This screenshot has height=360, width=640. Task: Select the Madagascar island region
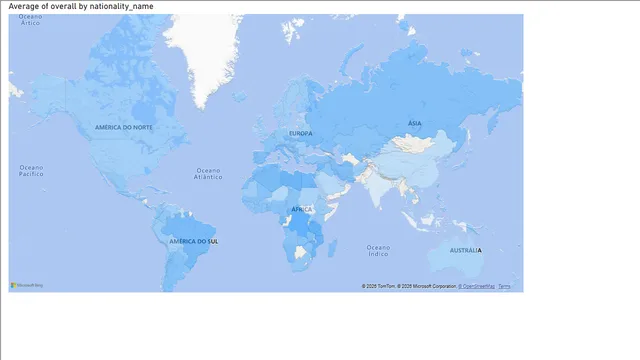click(333, 248)
